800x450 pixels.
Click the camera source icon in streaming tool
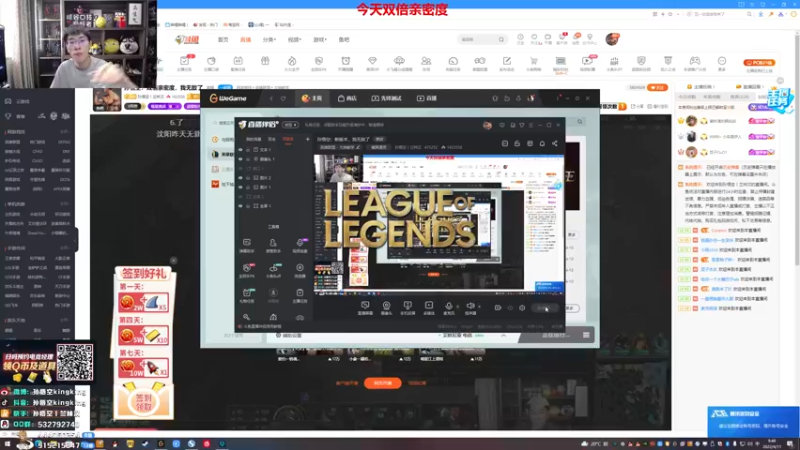point(386,306)
